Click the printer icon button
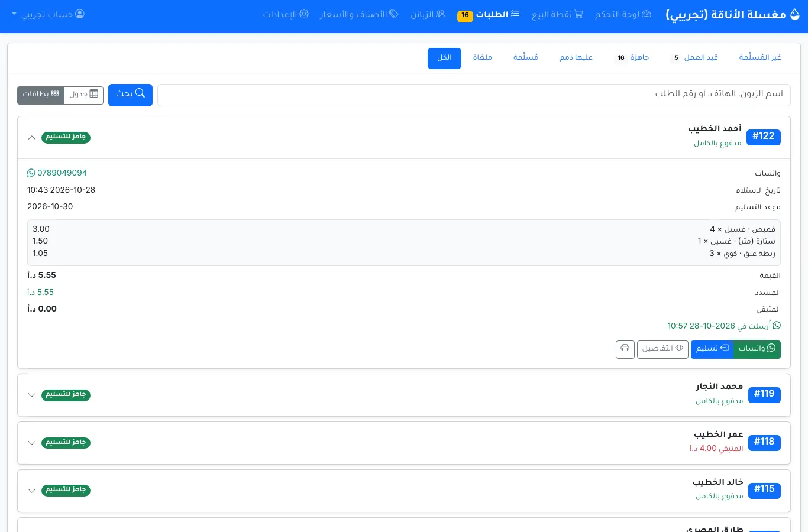The image size is (808, 532). coord(625,349)
